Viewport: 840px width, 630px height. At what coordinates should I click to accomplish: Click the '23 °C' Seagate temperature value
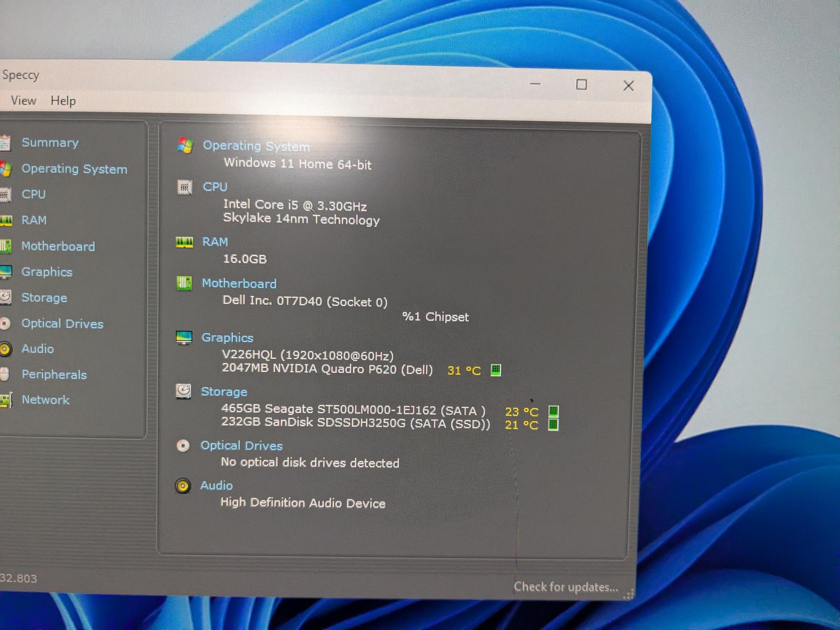tap(522, 411)
